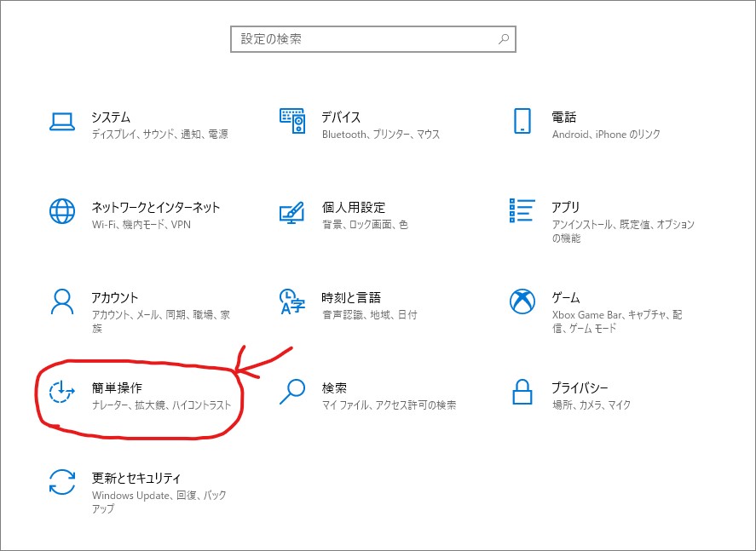Click マイ ファイル、アクセス許可の検索 description
Screen dimensions: 756x551
pos(389,405)
